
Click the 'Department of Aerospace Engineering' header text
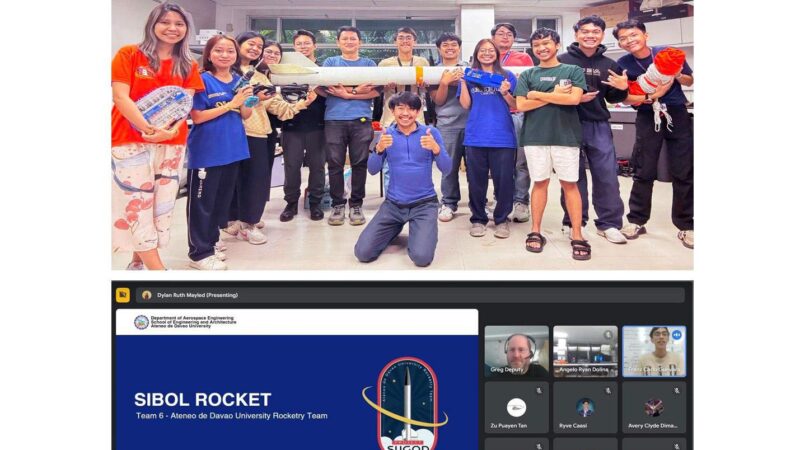[x=192, y=317]
